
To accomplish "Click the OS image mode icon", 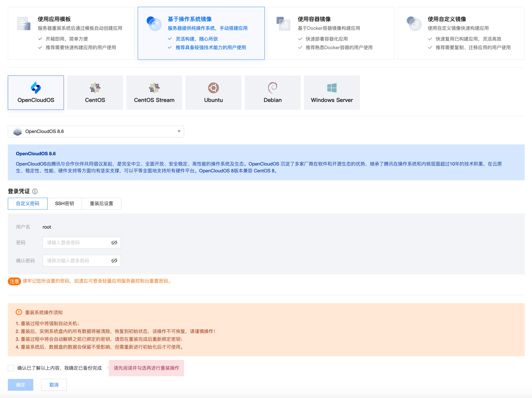I will click(x=154, y=24).
